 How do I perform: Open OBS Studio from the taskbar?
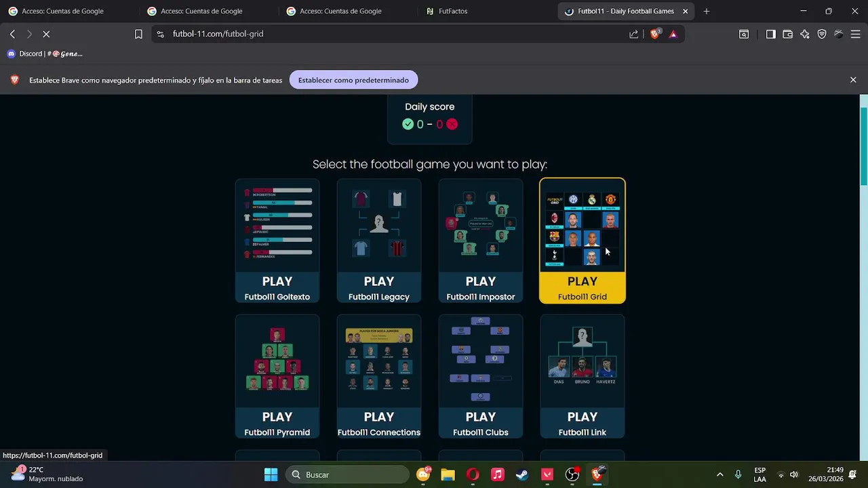(x=572, y=474)
